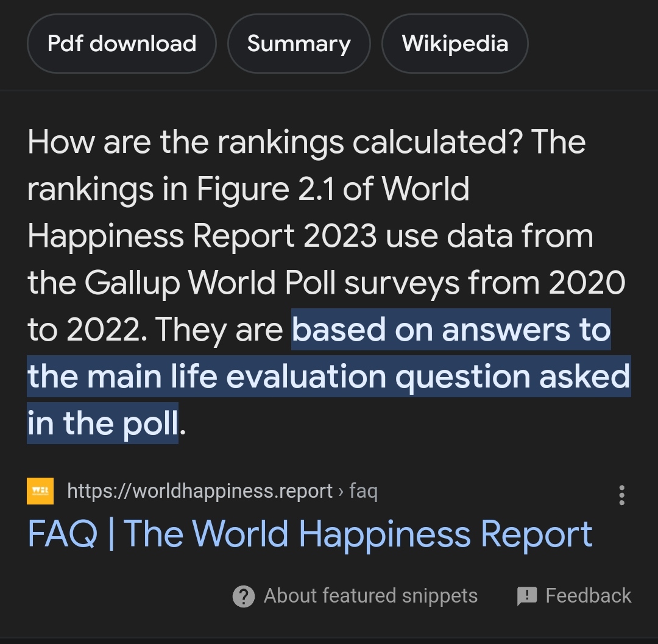The width and height of the screenshot is (658, 644).
Task: Open the FAQ | The World Happiness Report link
Action: [x=310, y=534]
